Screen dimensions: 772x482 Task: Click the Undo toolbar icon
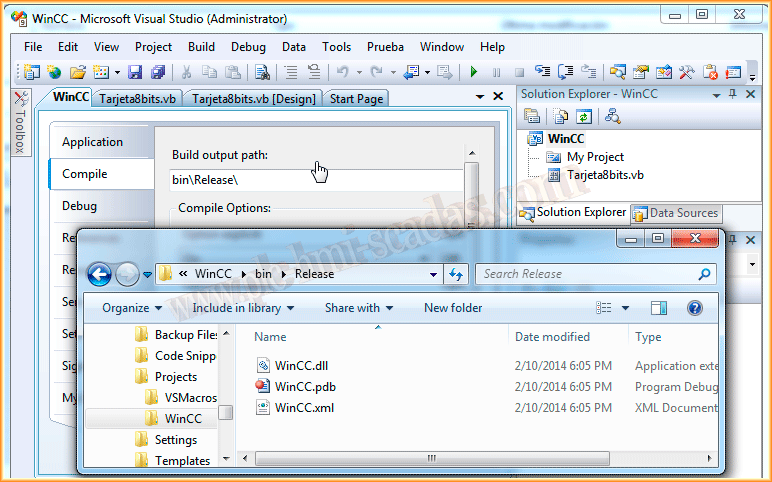click(343, 72)
